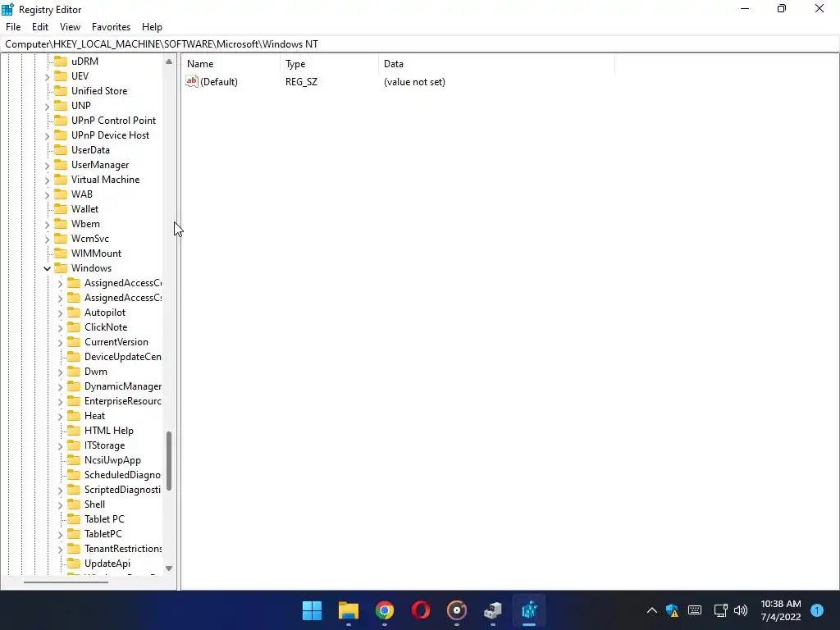840x630 pixels.
Task: Open the volume control in tray
Action: 741,610
